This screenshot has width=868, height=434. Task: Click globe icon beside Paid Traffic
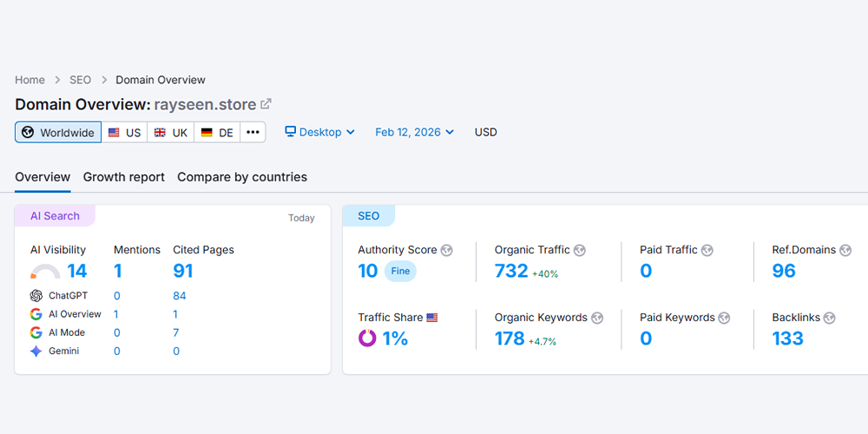pyautogui.click(x=707, y=250)
